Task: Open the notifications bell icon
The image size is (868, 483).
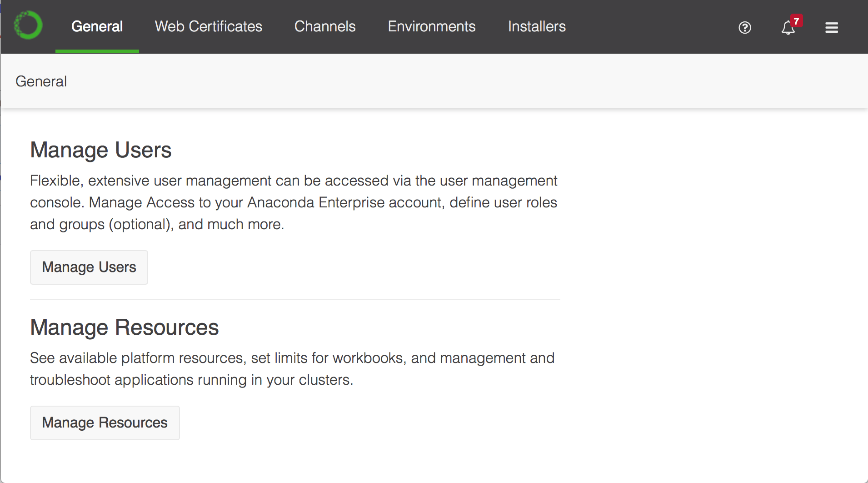Action: click(788, 28)
